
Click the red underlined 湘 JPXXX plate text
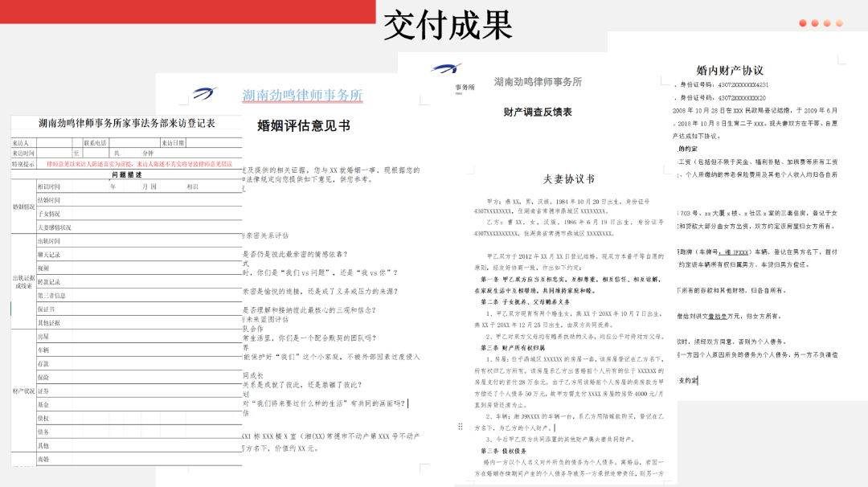click(x=735, y=252)
